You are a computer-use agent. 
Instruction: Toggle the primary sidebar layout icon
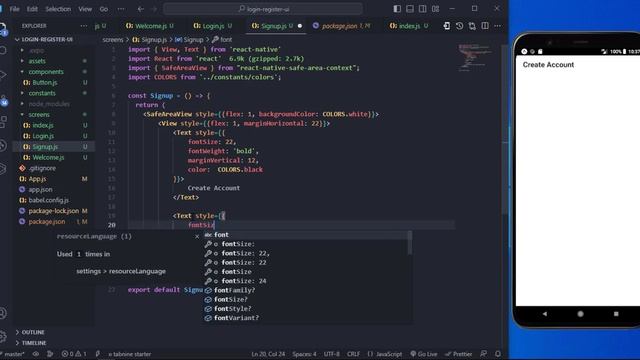[x=397, y=9]
